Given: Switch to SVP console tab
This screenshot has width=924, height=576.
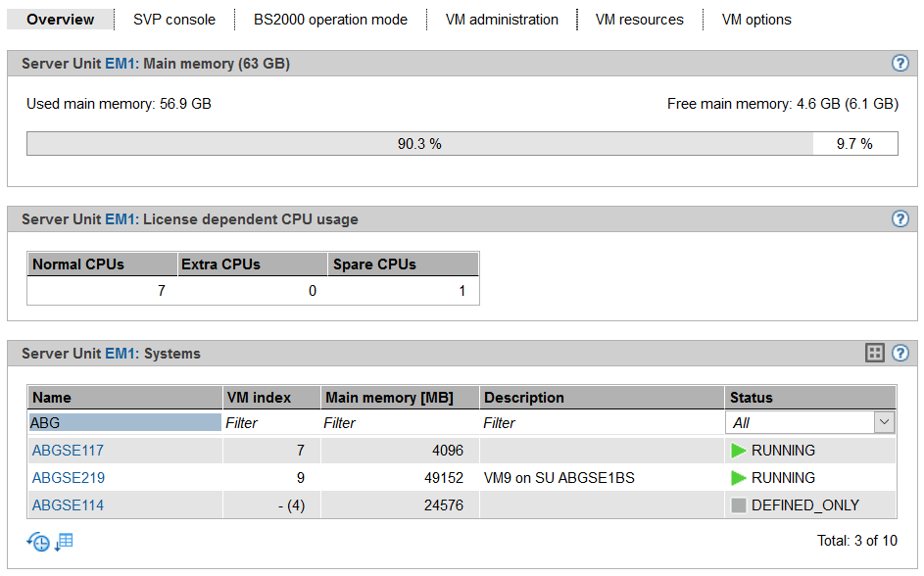Looking at the screenshot, I should 173,20.
